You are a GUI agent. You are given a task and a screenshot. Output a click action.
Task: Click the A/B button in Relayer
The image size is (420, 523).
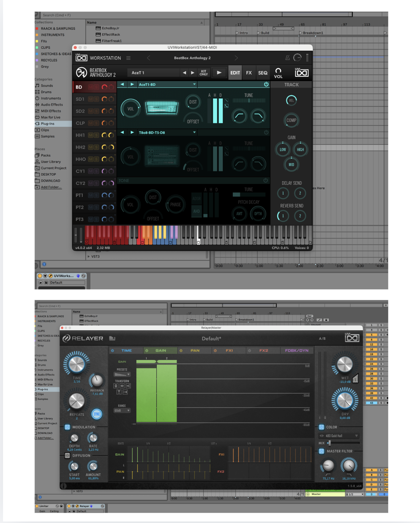pyautogui.click(x=322, y=338)
